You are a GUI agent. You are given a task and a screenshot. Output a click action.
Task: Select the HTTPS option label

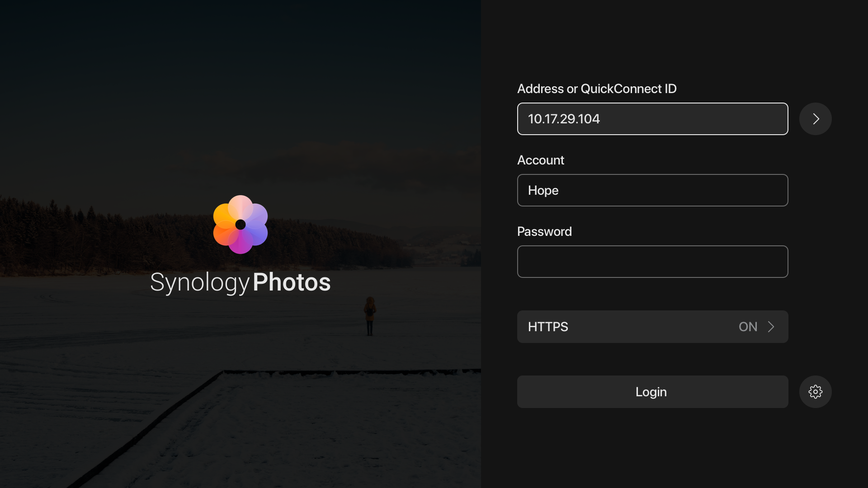548,327
